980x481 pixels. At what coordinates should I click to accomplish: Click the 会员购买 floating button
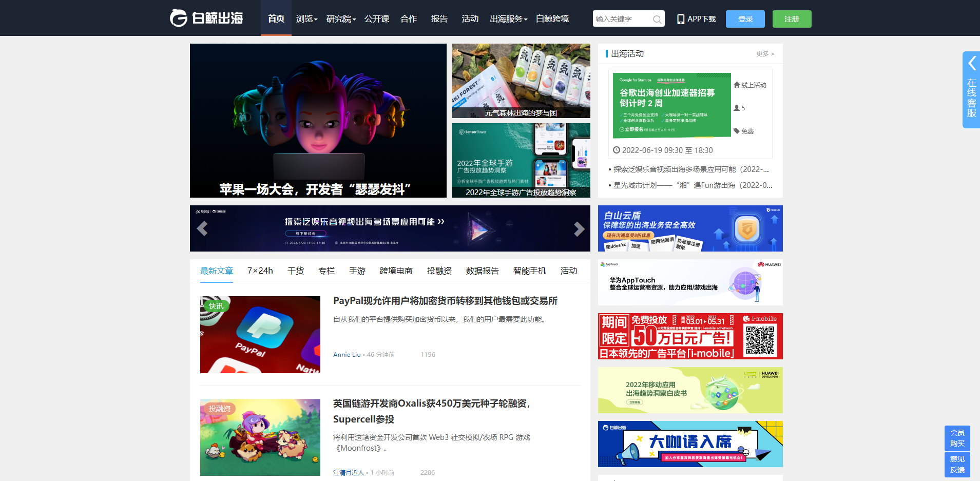click(957, 438)
